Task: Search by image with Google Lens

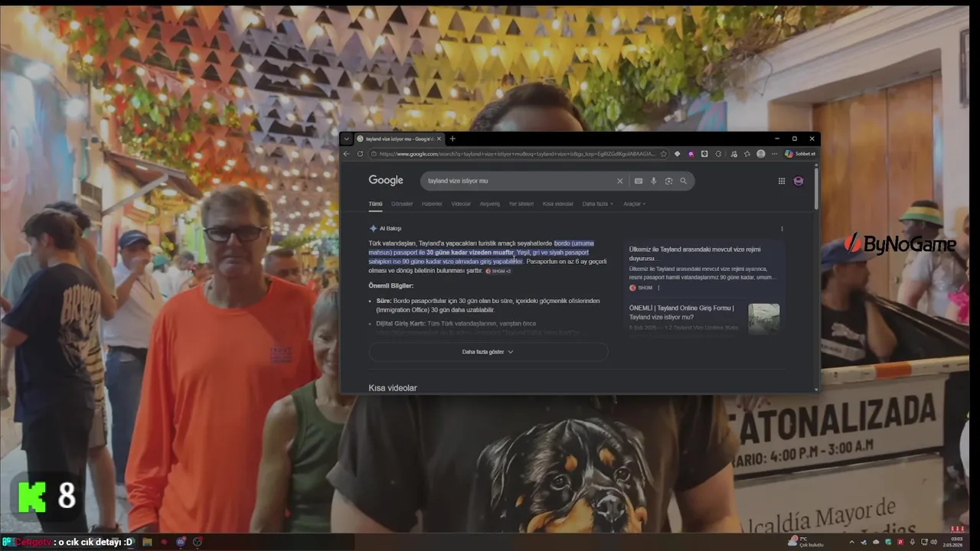Action: (x=668, y=181)
